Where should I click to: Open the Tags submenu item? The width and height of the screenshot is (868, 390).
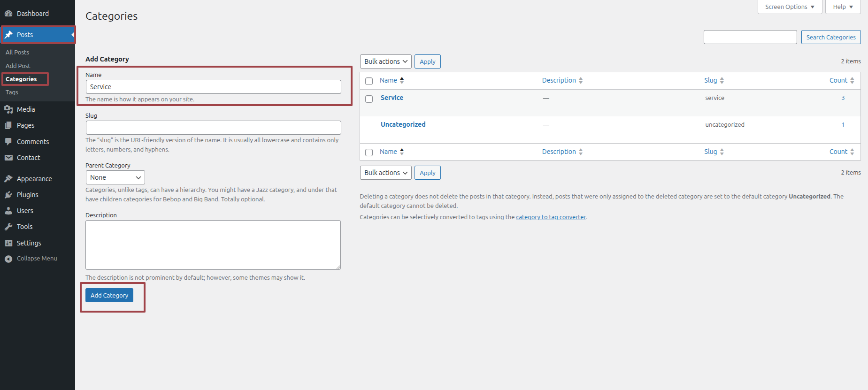tap(12, 92)
